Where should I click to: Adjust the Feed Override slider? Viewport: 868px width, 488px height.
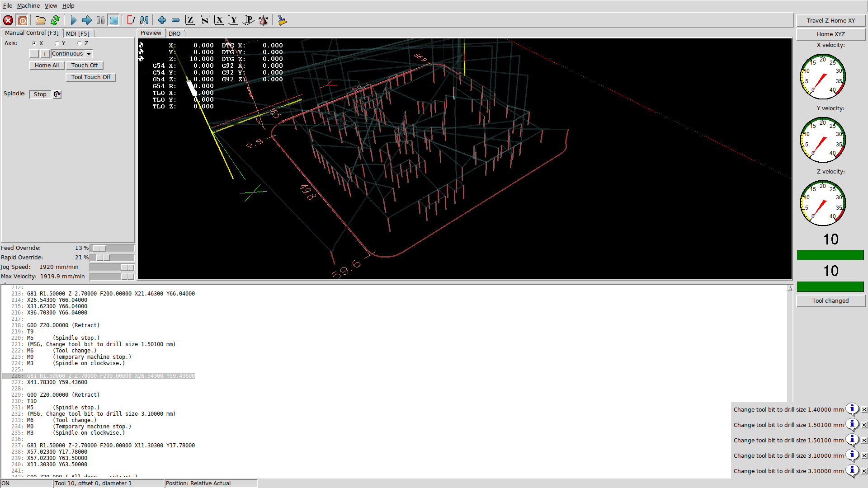[x=99, y=248]
